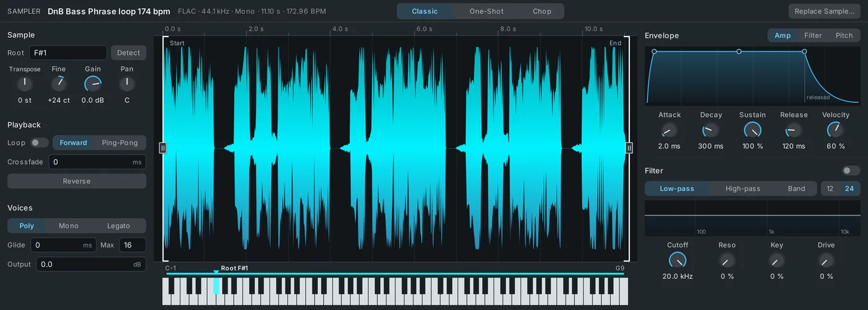
Task: Select Low-pass filter type
Action: click(x=677, y=188)
